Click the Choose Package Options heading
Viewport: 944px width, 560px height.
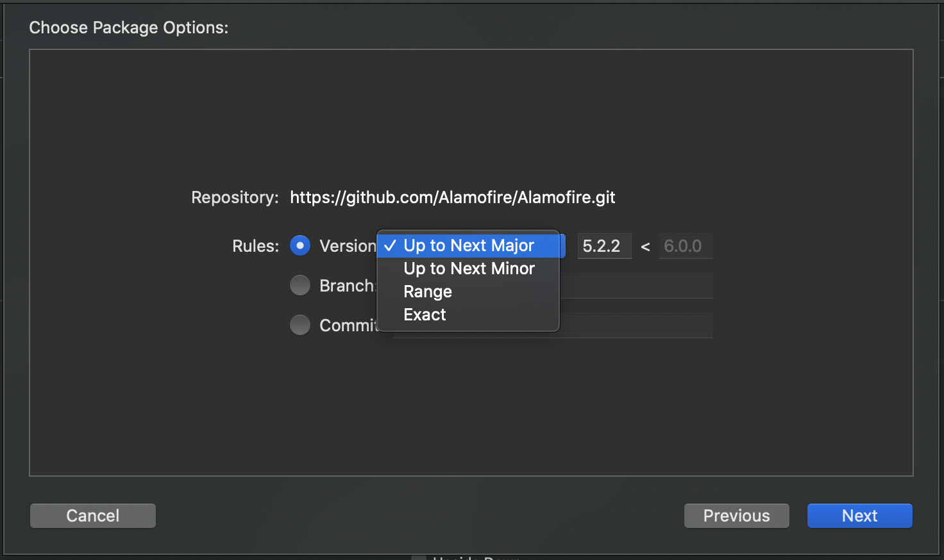click(129, 28)
